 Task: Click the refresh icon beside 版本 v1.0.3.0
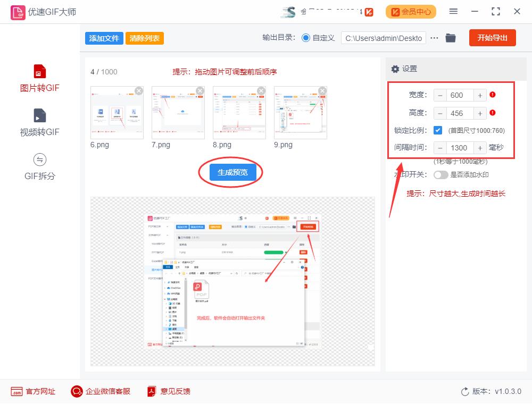coord(463,392)
